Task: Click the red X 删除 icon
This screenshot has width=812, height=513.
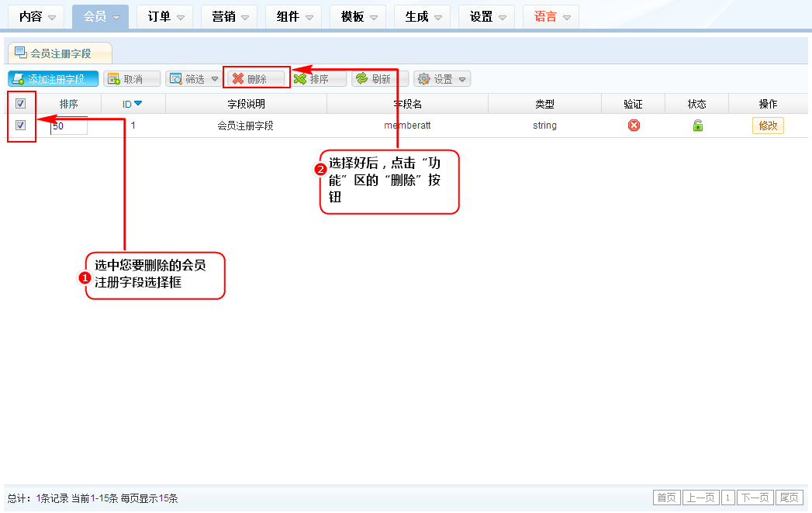Action: [x=238, y=79]
